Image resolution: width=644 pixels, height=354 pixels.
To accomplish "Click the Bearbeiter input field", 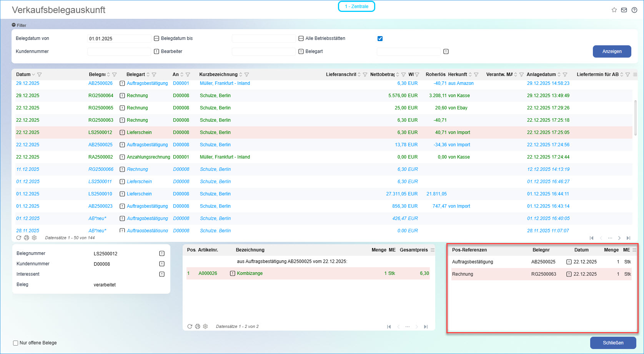I will [x=264, y=51].
